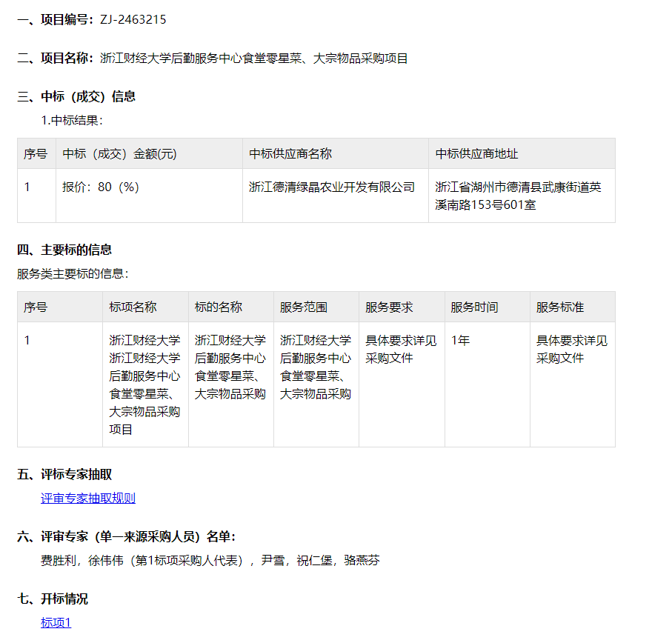Click the expert names list starting with 费胜利
Image resolution: width=672 pixels, height=643 pixels.
tap(210, 561)
